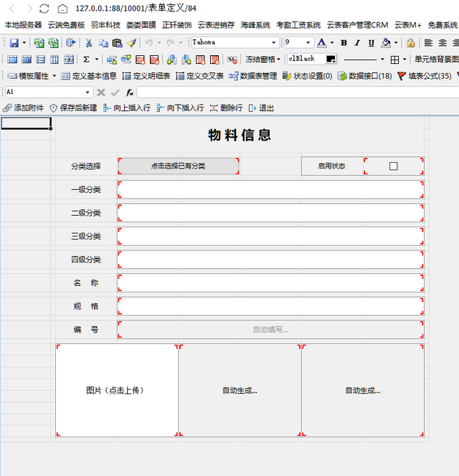Click the Underline formatting icon

click(371, 43)
